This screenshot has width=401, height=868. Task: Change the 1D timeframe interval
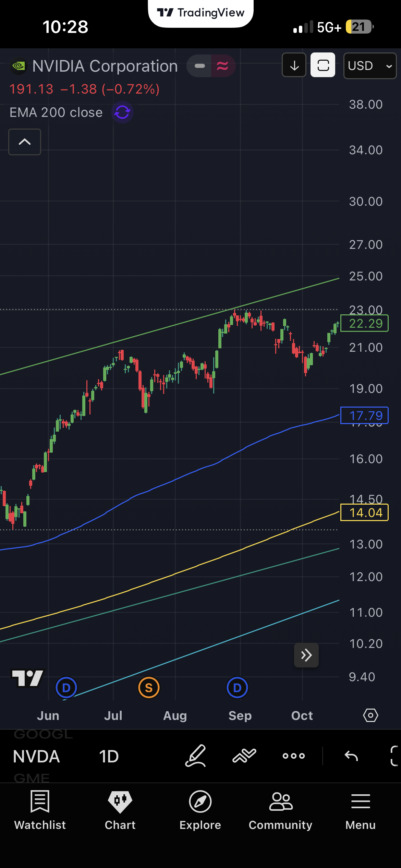pyautogui.click(x=109, y=757)
